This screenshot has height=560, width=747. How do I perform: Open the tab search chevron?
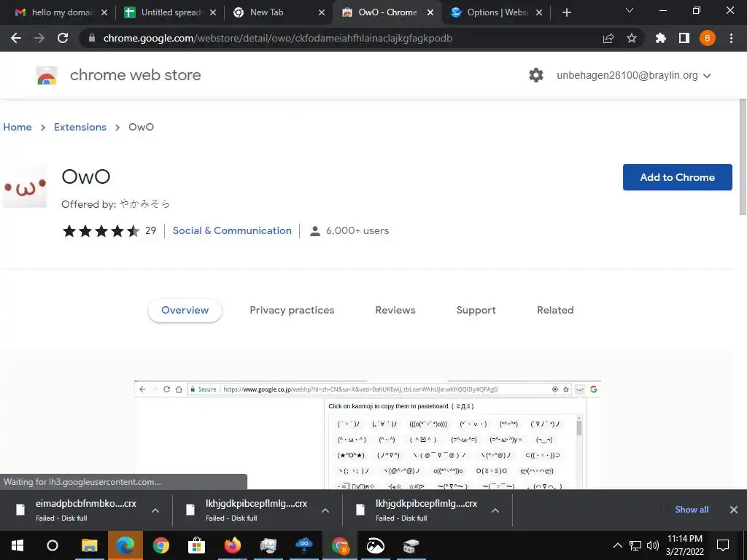(x=630, y=10)
